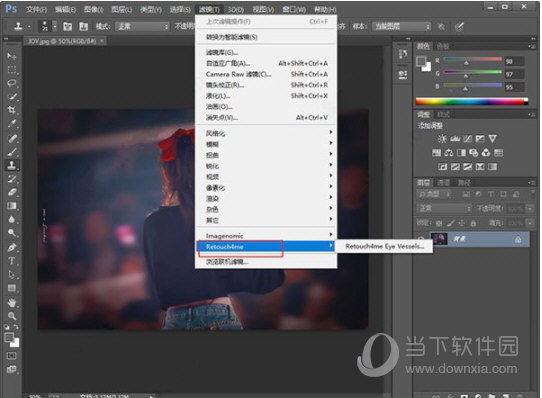Open the layer opacity slider dropdown arrow
Viewport: 542px width, 398px height.
pos(530,209)
